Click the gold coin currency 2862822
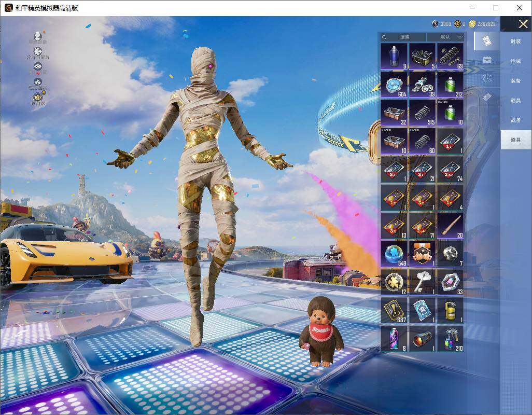The image size is (532, 415). [x=482, y=24]
